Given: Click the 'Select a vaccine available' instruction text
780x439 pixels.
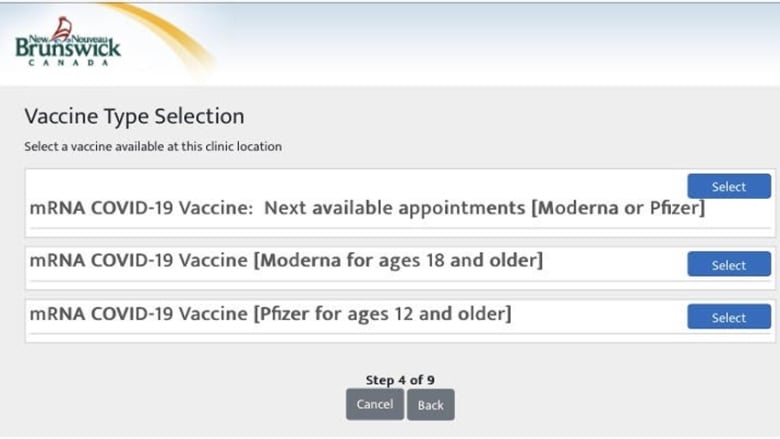Looking at the screenshot, I should 153,147.
